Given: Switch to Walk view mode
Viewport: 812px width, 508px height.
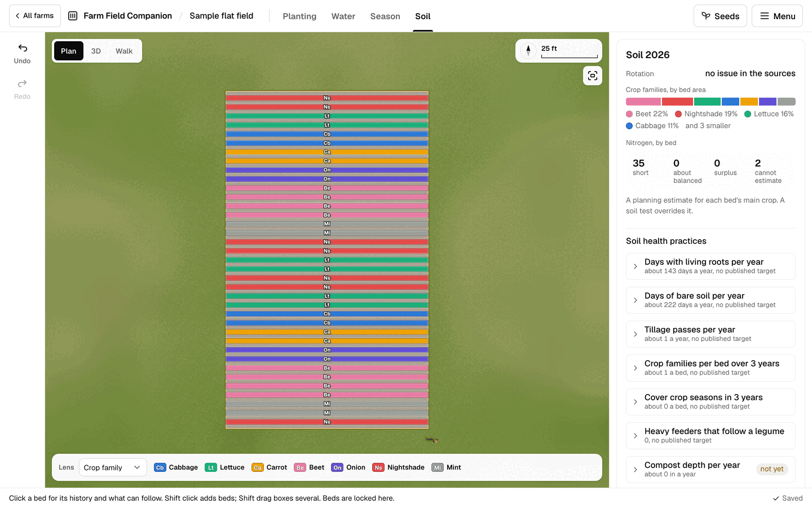Looking at the screenshot, I should tap(124, 51).
